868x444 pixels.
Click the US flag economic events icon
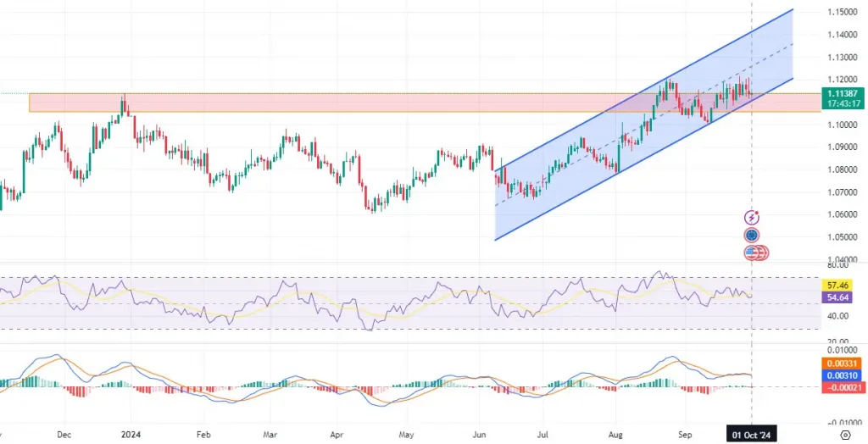(751, 253)
